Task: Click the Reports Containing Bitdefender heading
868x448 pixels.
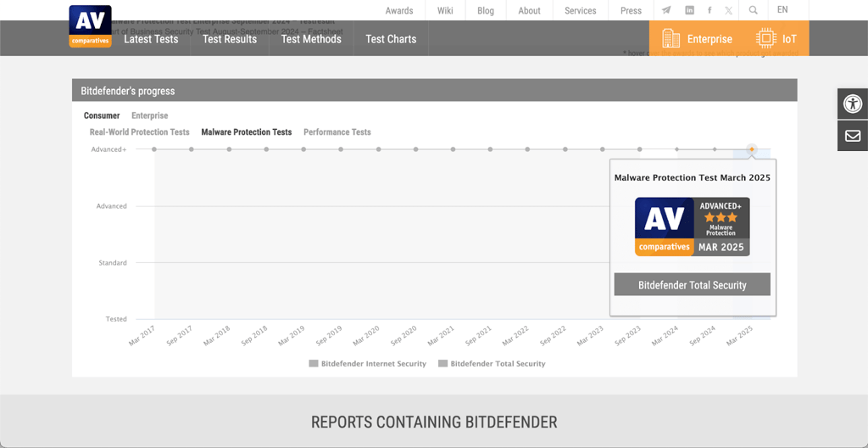Action: 434,422
